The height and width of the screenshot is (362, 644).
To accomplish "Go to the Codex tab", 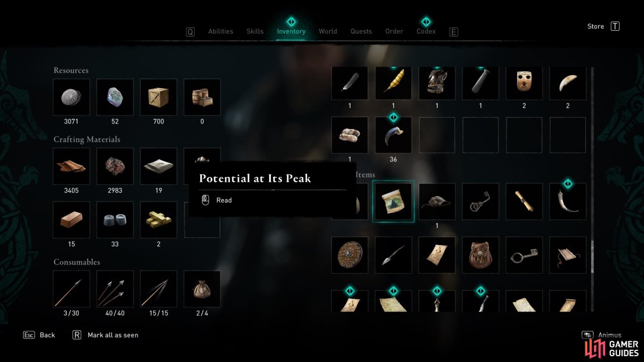I will pos(426,31).
